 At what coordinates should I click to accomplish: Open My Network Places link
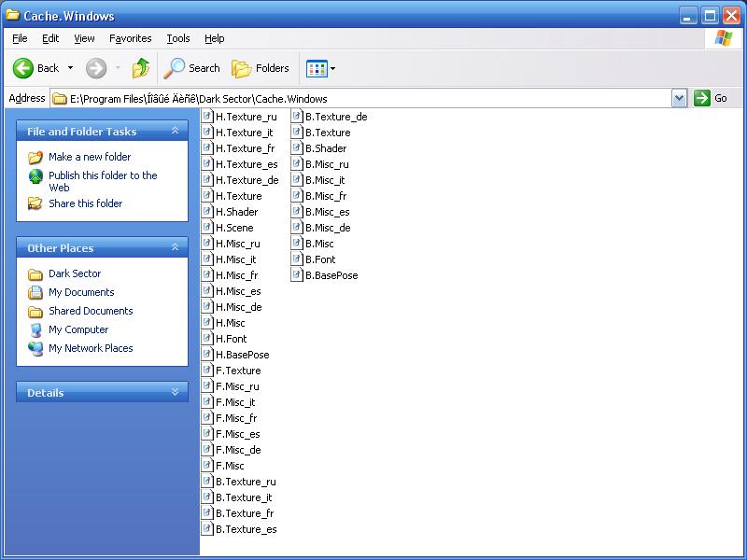click(x=91, y=348)
